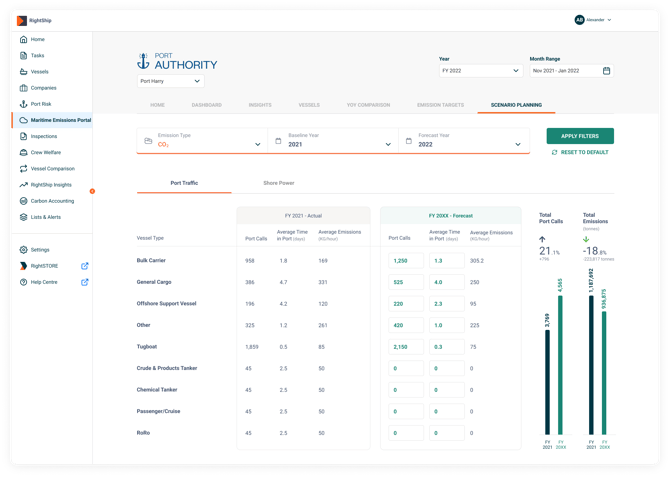
Task: Open the Month Range calendar icon
Action: click(606, 71)
